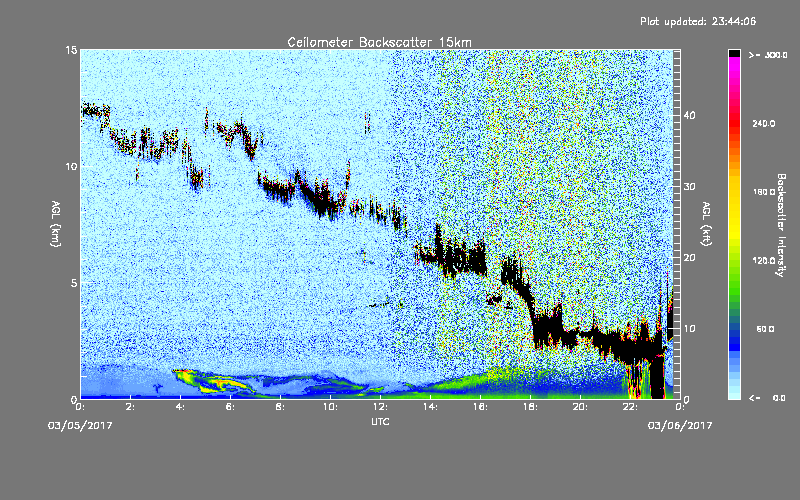Viewport: 800px width, 500px height.
Task: Click the '30' tick on the kft axis
Action: (689, 187)
